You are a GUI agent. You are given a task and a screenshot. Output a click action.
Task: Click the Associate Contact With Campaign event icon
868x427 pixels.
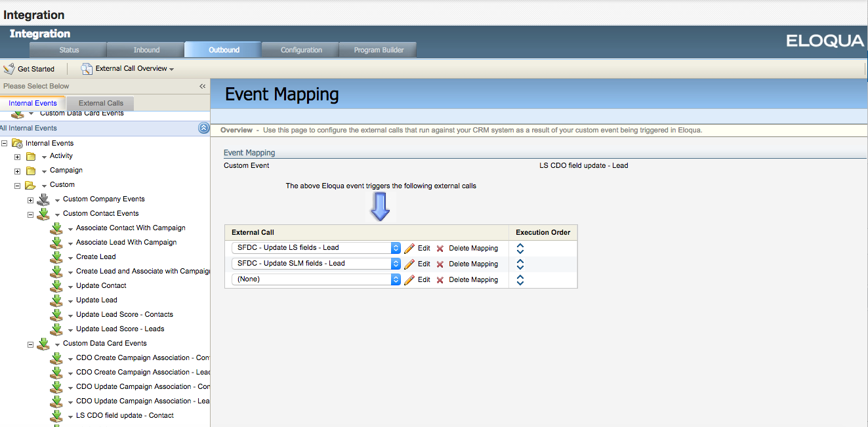click(56, 228)
